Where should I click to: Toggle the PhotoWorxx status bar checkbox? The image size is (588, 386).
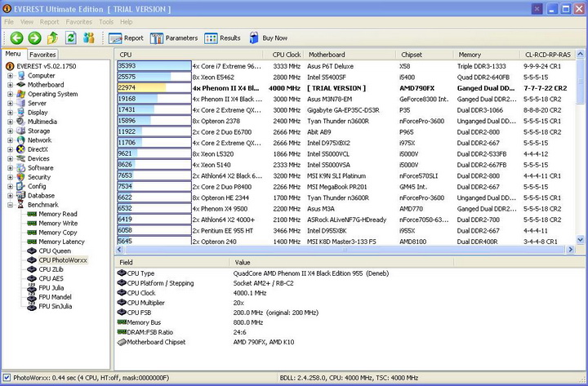pyautogui.click(x=7, y=377)
